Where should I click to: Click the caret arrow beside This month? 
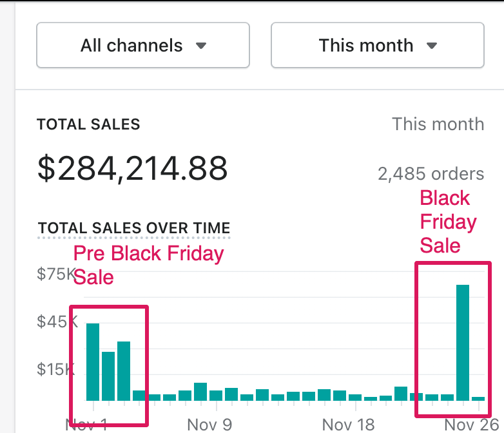[432, 46]
